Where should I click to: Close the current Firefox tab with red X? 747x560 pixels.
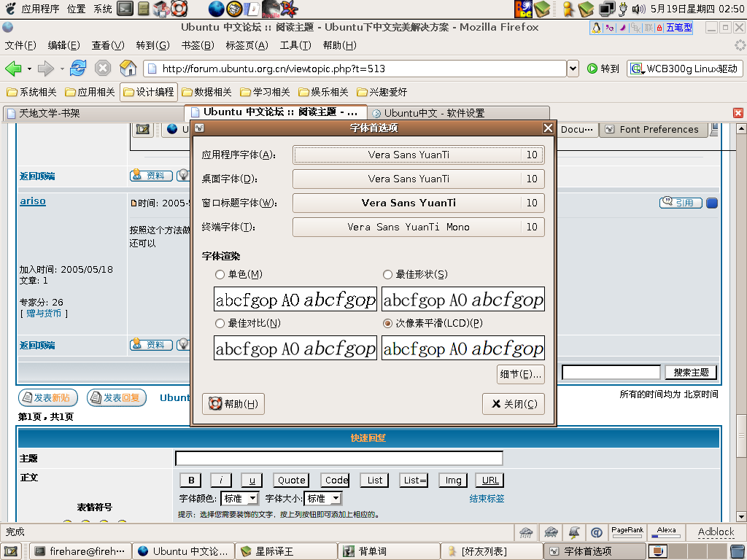738,113
